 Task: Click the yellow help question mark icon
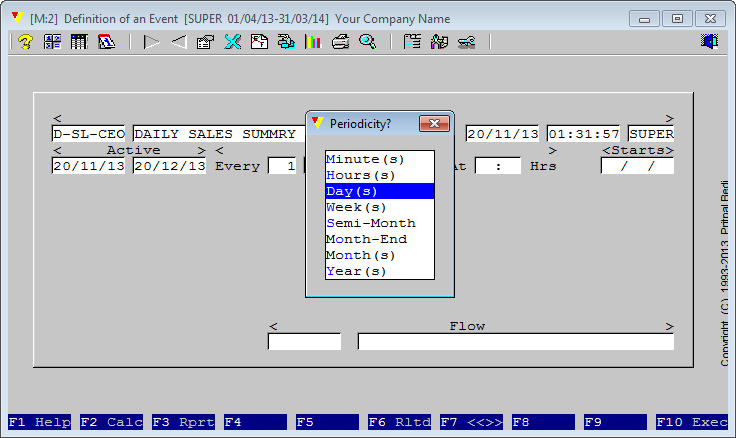pos(25,42)
